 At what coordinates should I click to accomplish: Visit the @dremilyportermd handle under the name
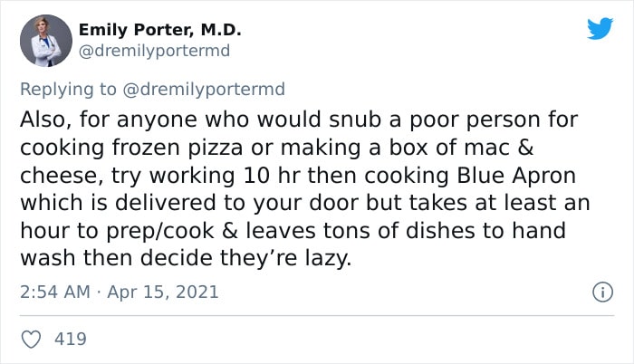point(154,51)
